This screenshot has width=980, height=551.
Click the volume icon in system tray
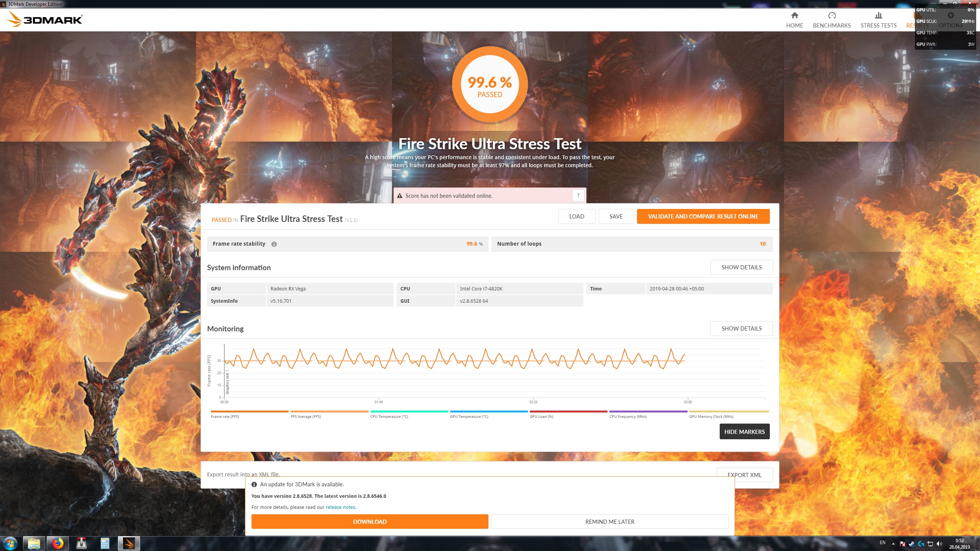point(939,544)
